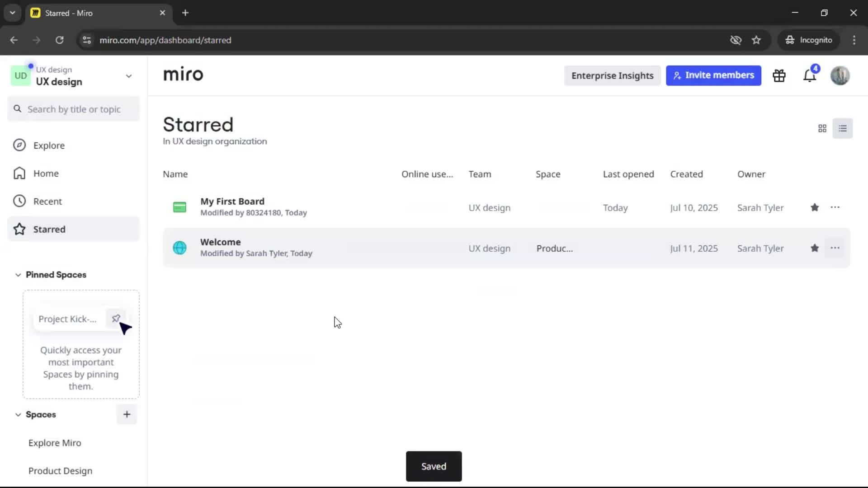This screenshot has width=868, height=488.
Task: Switch to list view layout
Action: click(x=843, y=129)
